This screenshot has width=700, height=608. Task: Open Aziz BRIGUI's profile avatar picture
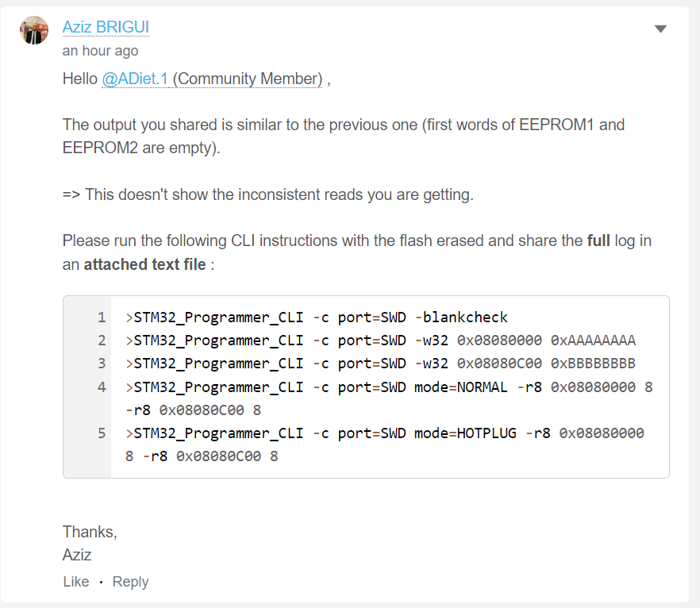[x=34, y=30]
